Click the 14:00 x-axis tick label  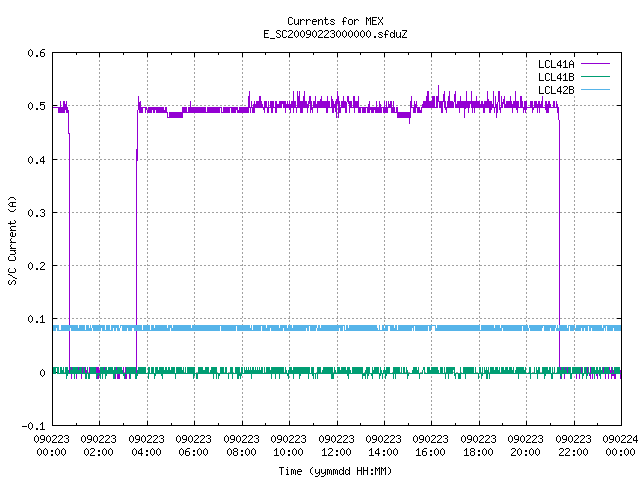click(384, 452)
